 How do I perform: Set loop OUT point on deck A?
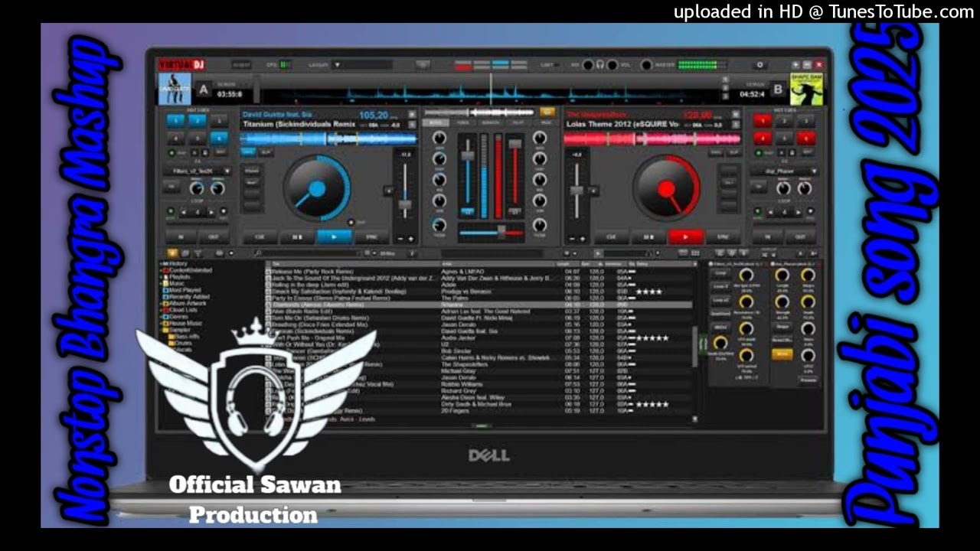tap(214, 237)
